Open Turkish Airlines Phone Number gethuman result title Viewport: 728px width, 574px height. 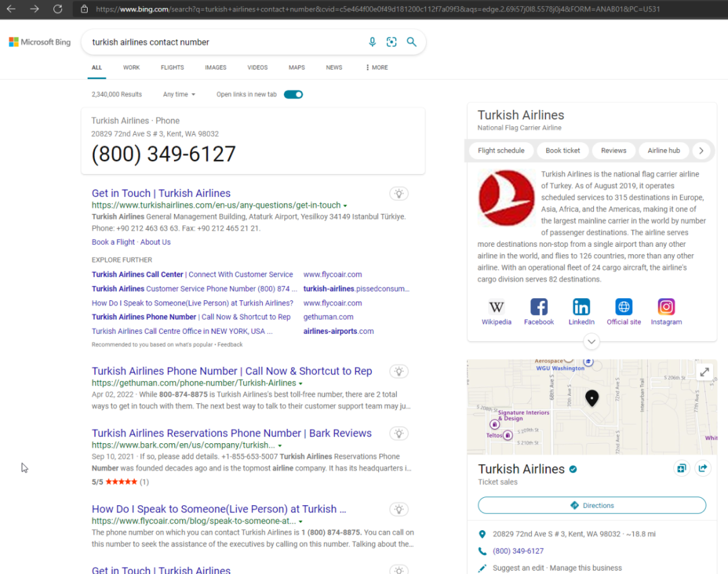[232, 371]
